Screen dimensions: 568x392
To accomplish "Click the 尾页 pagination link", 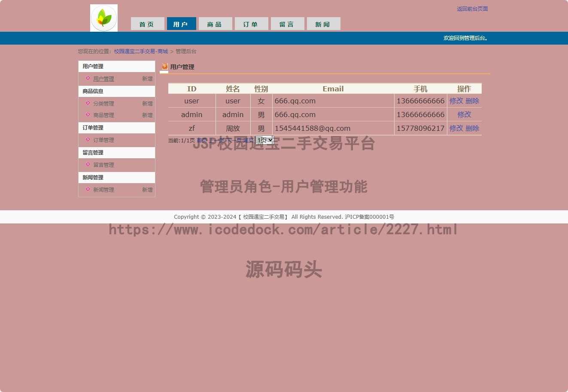I will (x=248, y=141).
